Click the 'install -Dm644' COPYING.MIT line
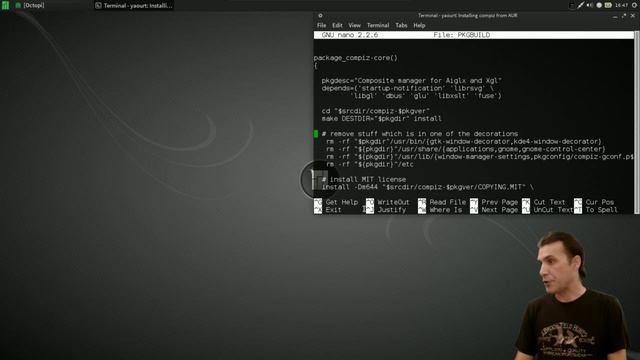 tap(428, 187)
